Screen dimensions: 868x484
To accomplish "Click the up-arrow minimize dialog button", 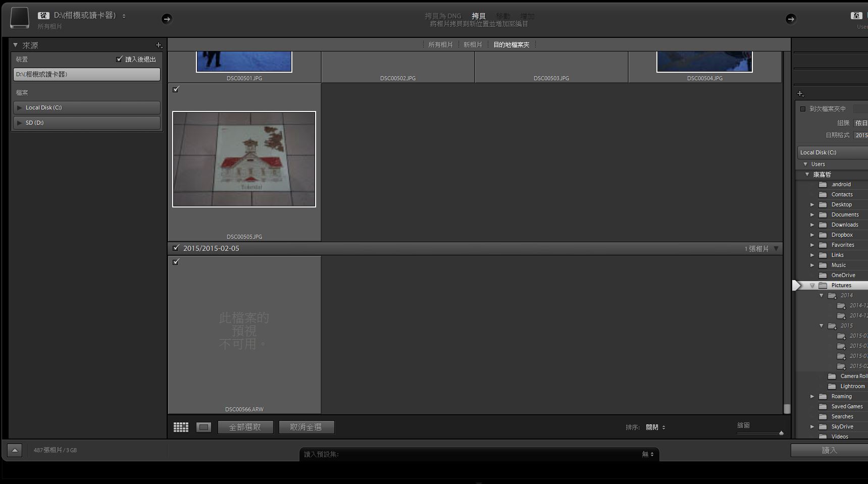I will pyautogui.click(x=15, y=450).
